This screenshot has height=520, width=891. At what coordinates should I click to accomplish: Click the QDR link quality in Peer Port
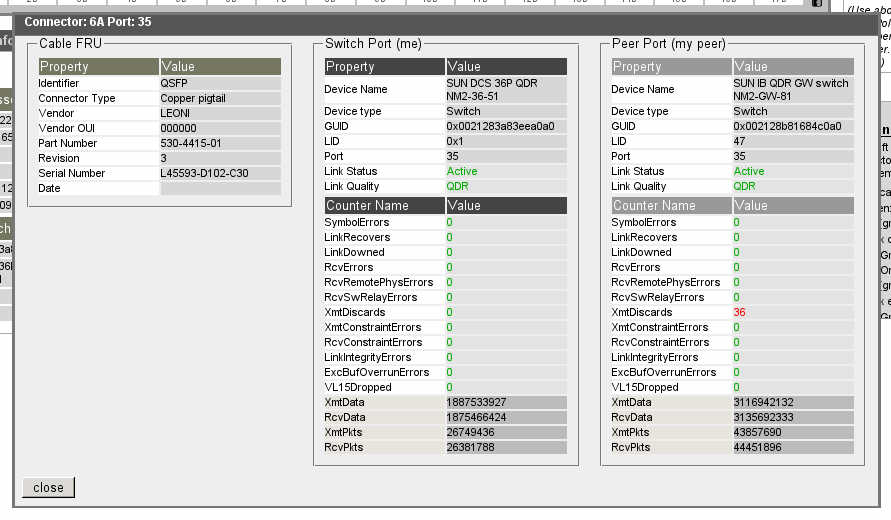(x=744, y=186)
